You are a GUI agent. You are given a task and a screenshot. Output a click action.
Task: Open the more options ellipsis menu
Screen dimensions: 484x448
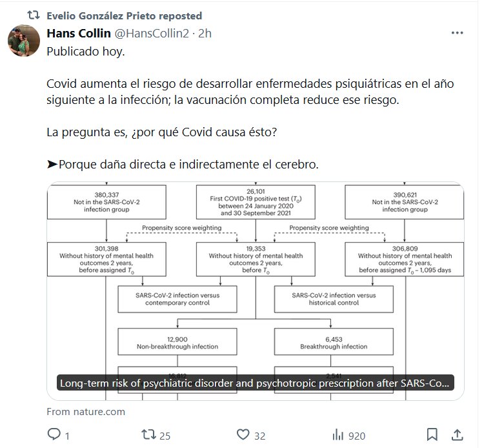pos(456,34)
